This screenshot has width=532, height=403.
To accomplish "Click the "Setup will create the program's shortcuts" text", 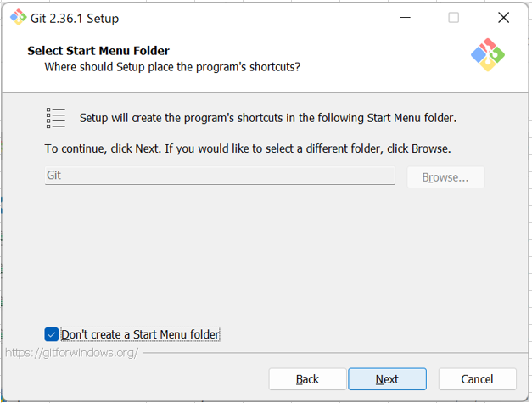I will point(267,118).
